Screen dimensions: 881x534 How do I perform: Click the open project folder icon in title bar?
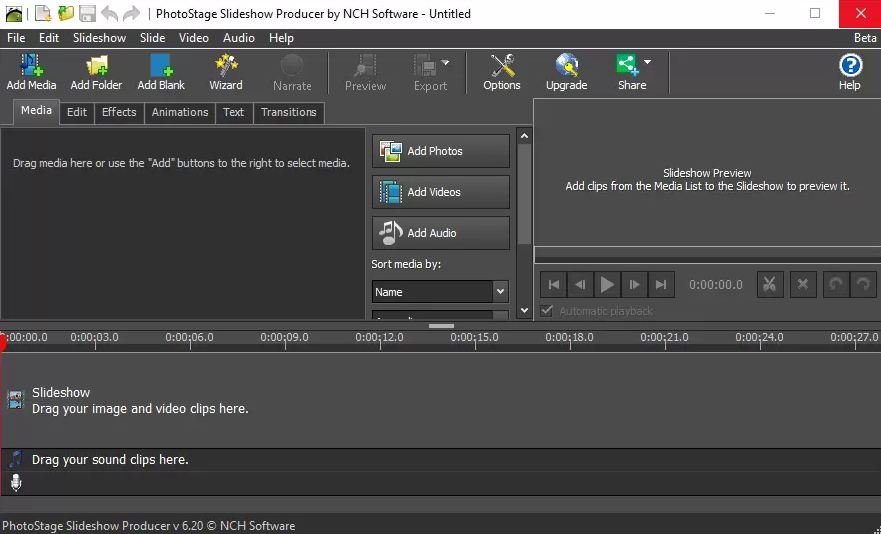pos(66,13)
